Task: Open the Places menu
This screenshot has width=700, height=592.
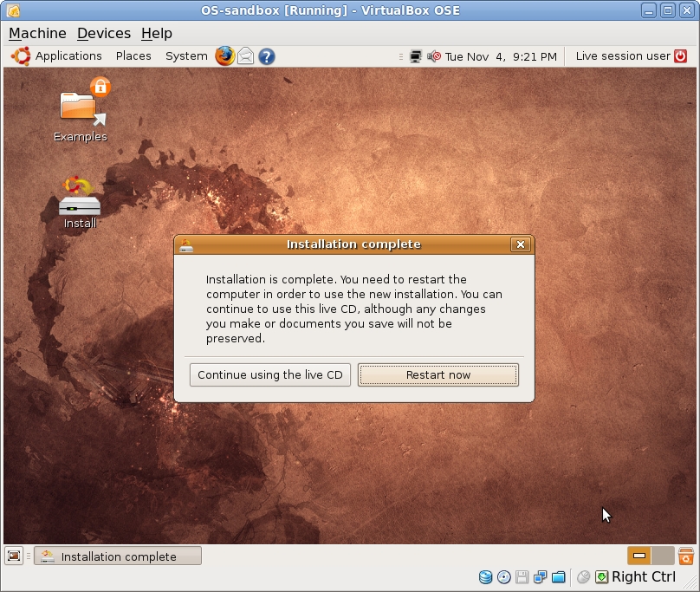Action: pos(133,55)
